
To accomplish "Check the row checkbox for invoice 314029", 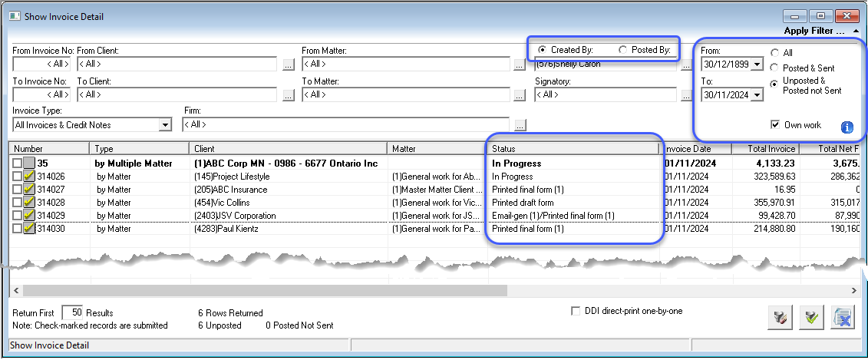I will [17, 216].
